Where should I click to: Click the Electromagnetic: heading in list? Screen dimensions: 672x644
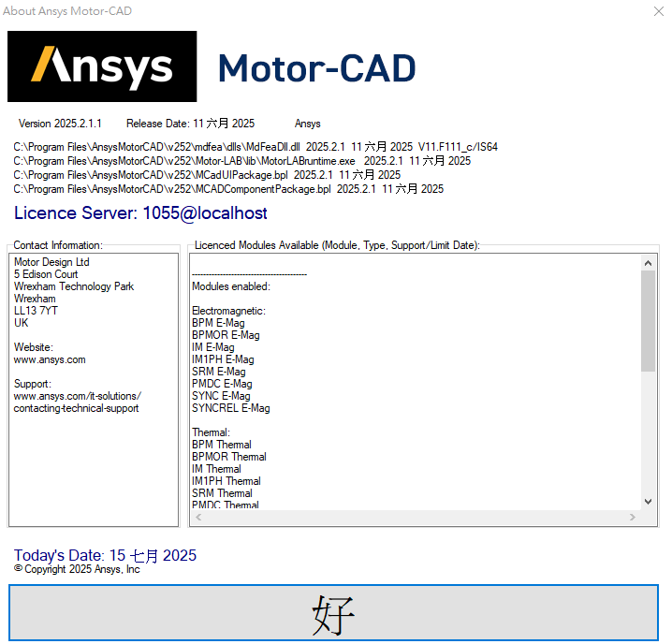229,311
